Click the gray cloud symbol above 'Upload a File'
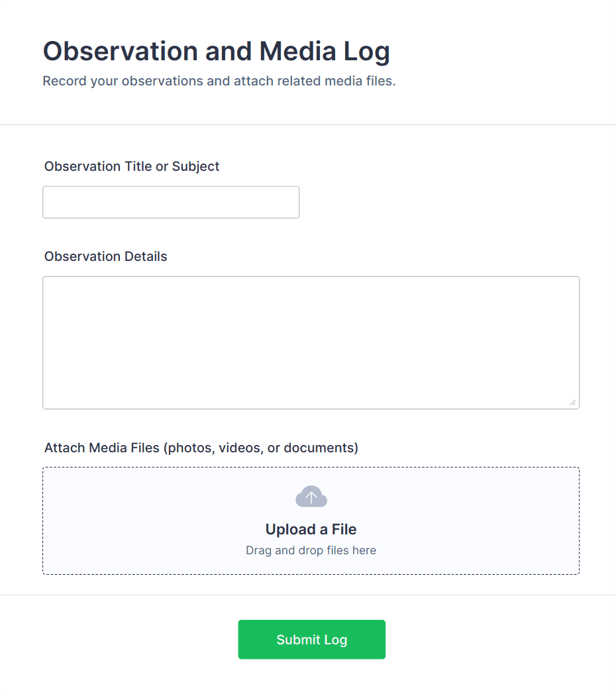The width and height of the screenshot is (616, 692). 311,496
